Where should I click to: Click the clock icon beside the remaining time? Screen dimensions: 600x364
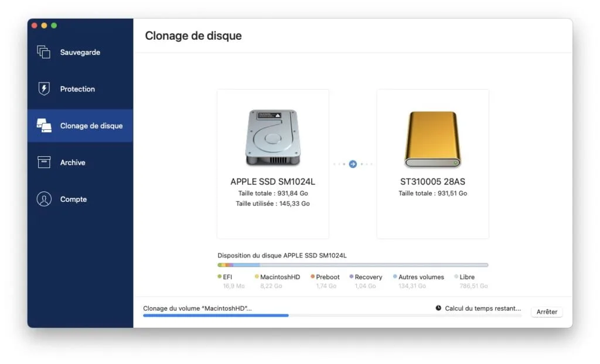[x=439, y=308]
